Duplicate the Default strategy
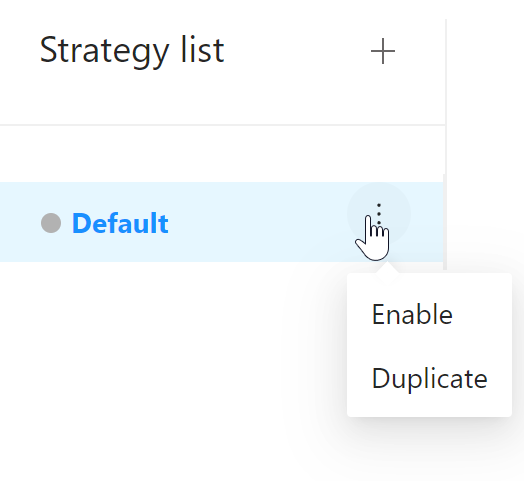The image size is (524, 481). (429, 378)
